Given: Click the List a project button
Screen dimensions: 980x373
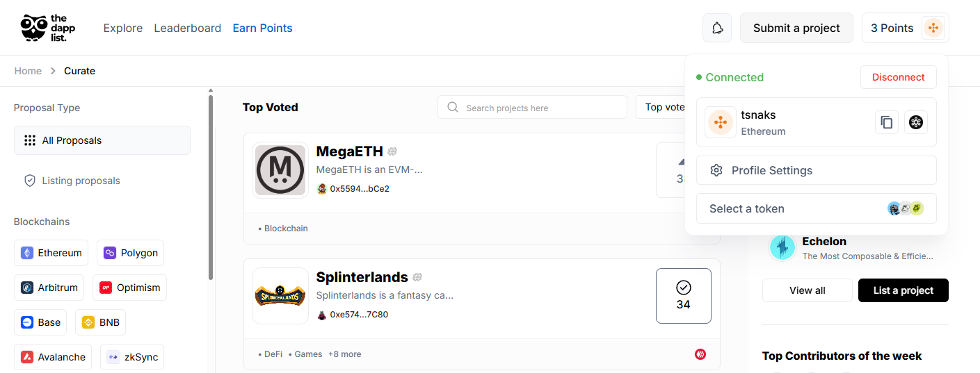Looking at the screenshot, I should (x=903, y=290).
